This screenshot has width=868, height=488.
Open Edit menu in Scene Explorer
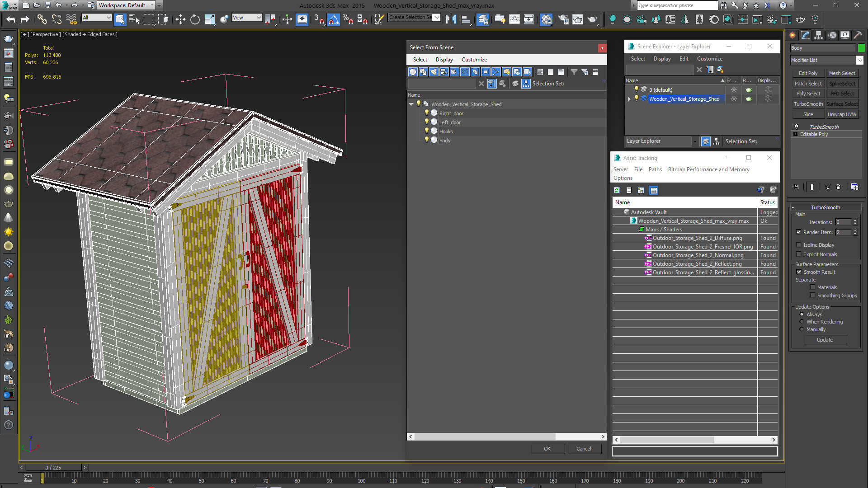pyautogui.click(x=684, y=59)
